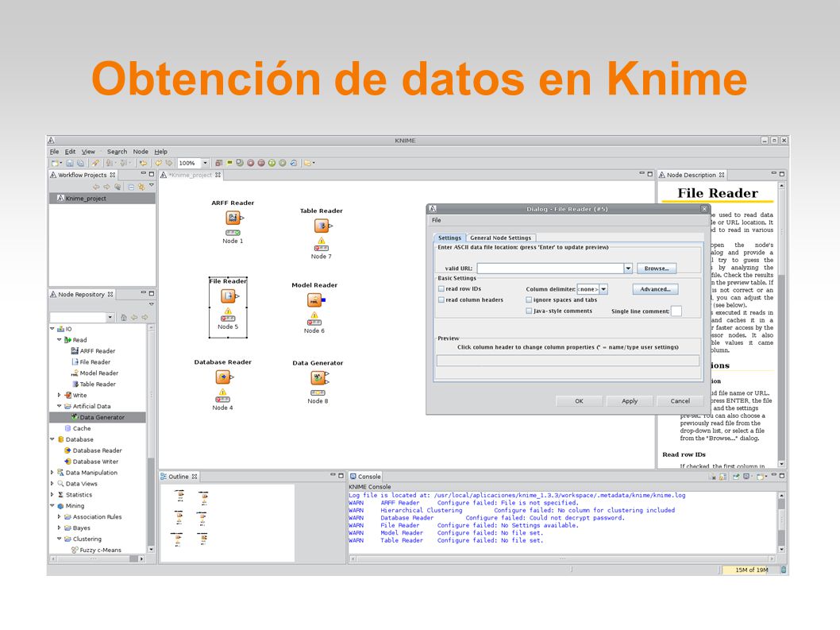Collapse the Artificial Data folder

point(60,406)
